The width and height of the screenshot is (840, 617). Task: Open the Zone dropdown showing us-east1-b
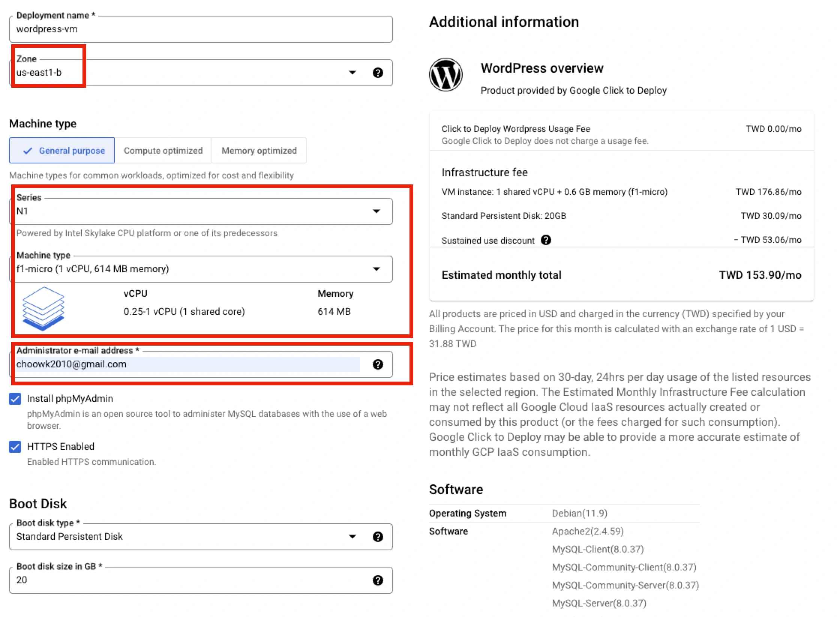coord(201,73)
